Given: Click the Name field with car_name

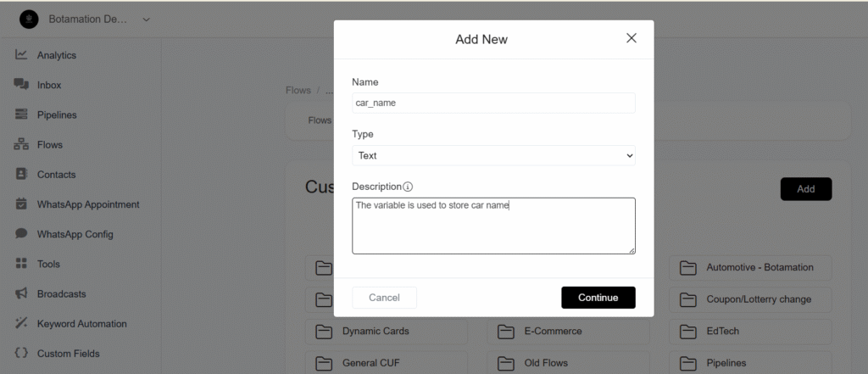Looking at the screenshot, I should 493,103.
